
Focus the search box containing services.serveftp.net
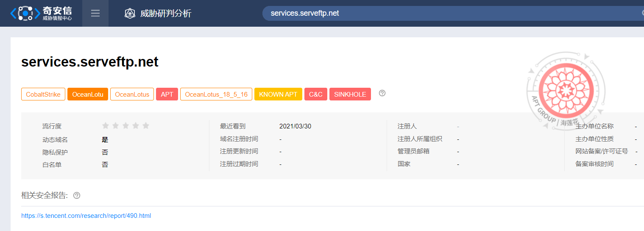454,13
